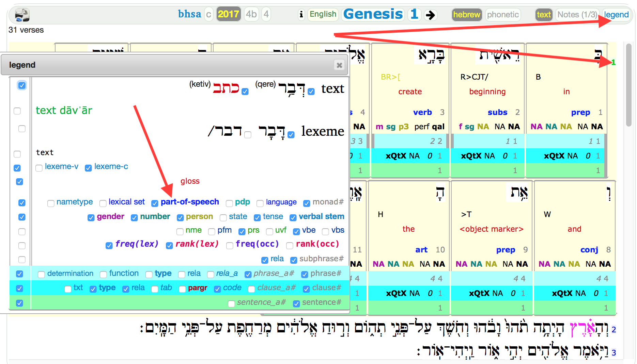
Task: Go to next chapter with the arrow icon
Action: click(x=431, y=15)
